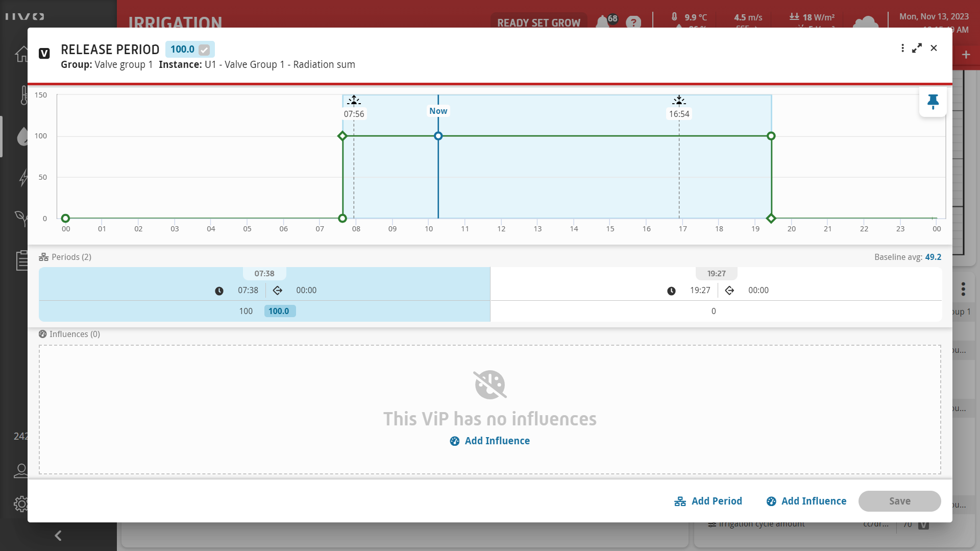Close the Release Period dialog
This screenshot has height=551, width=980.
[934, 48]
